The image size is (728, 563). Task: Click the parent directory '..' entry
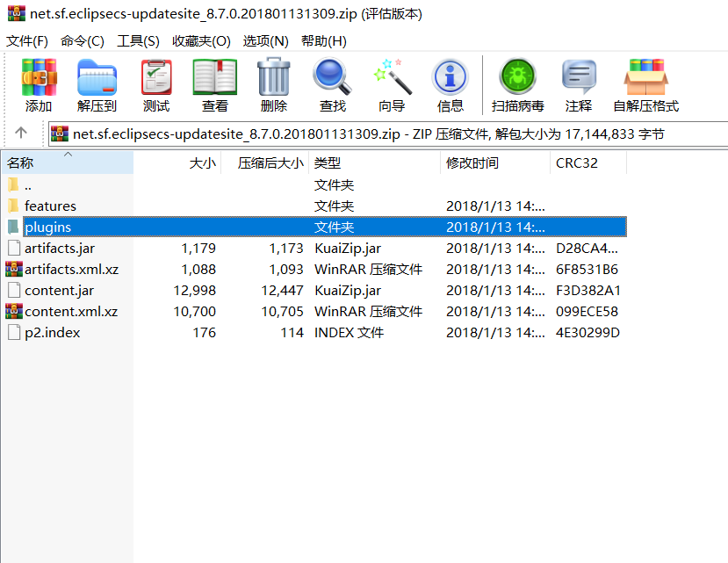pos(28,186)
